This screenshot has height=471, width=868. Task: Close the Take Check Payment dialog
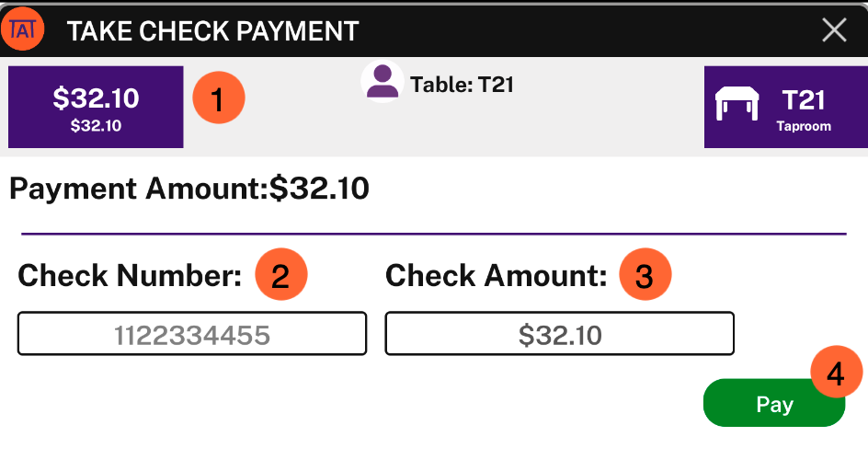click(x=834, y=30)
